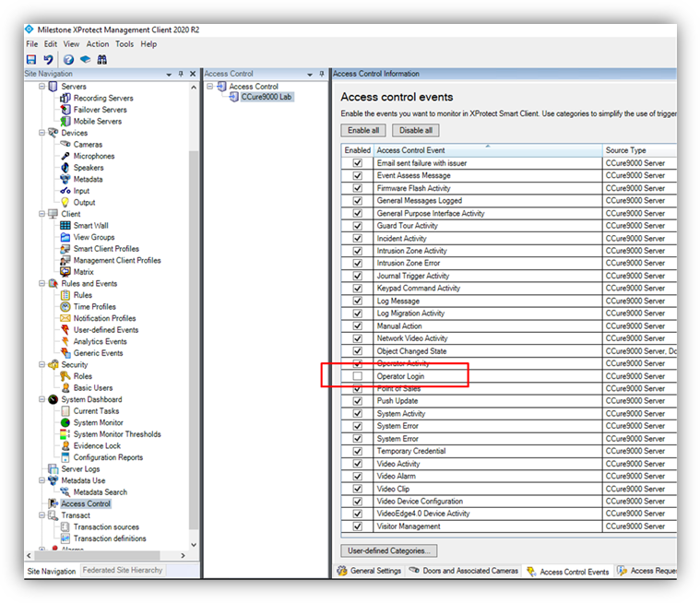The height and width of the screenshot is (603, 700).
Task: Click the Output lightbulb icon
Action: pos(65,202)
